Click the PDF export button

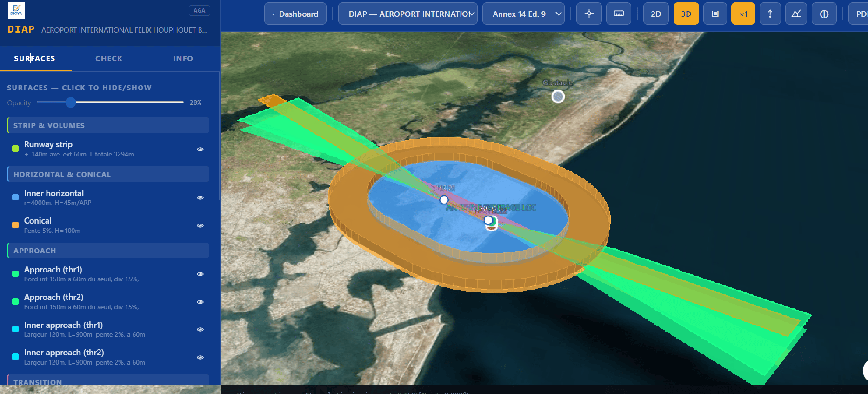pyautogui.click(x=859, y=14)
